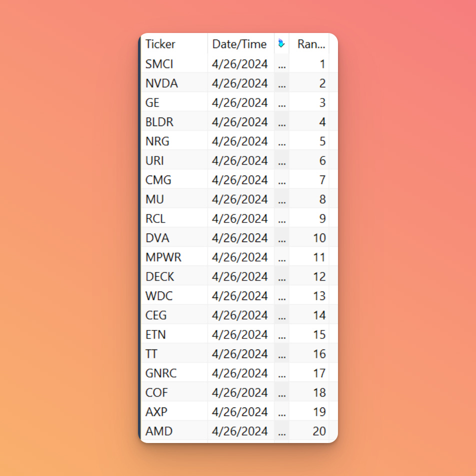The width and height of the screenshot is (476, 476).
Task: Select the SMCI ticker cell
Action: pyautogui.click(x=174, y=64)
